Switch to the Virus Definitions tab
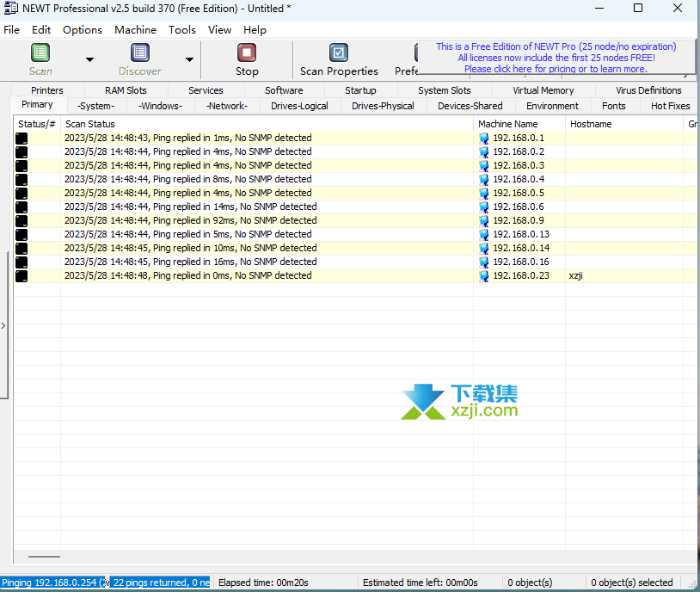This screenshot has height=592, width=700. pos(648,90)
